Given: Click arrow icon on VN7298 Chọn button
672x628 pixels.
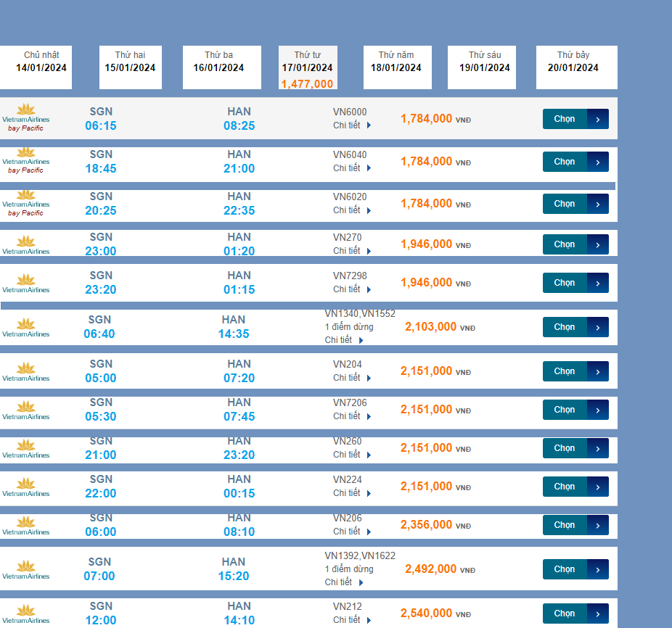Looking at the screenshot, I should coord(597,283).
